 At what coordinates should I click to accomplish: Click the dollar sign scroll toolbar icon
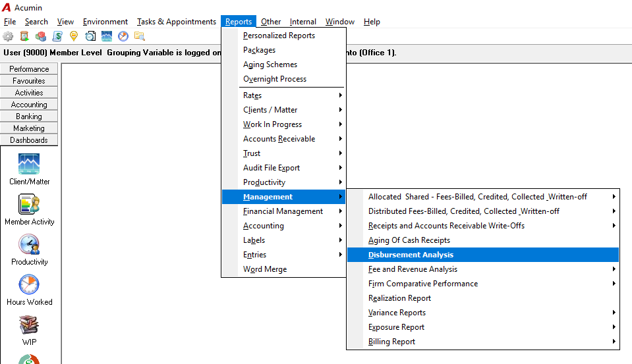57,36
